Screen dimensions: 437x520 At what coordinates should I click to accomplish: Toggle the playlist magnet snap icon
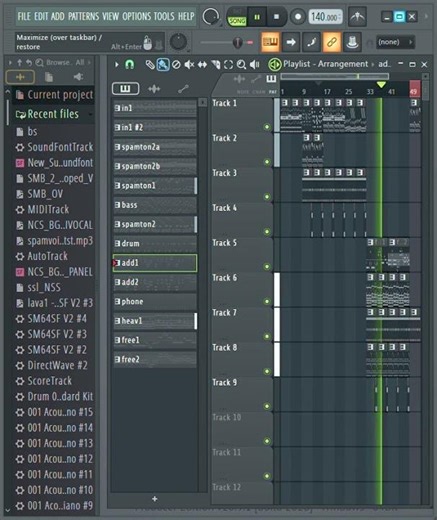point(129,64)
